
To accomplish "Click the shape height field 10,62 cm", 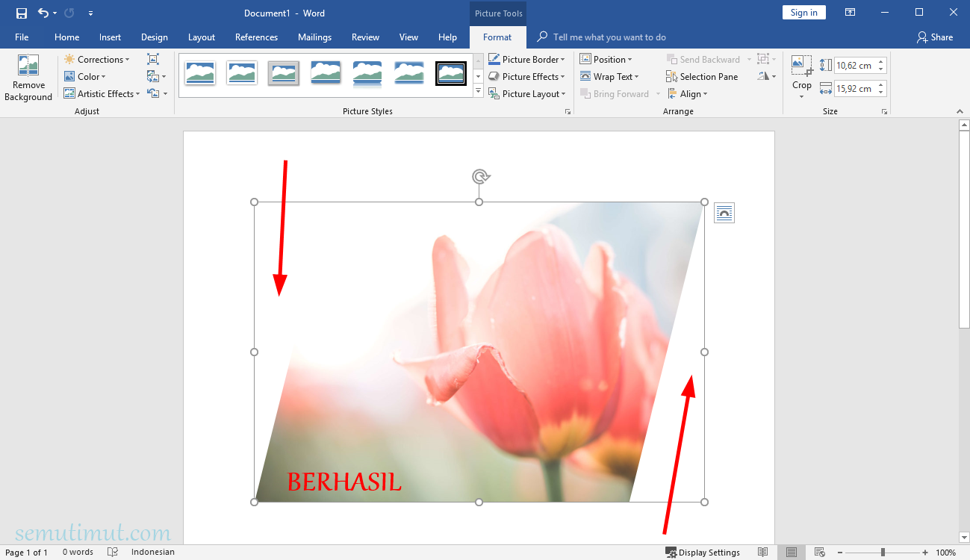I will (855, 66).
